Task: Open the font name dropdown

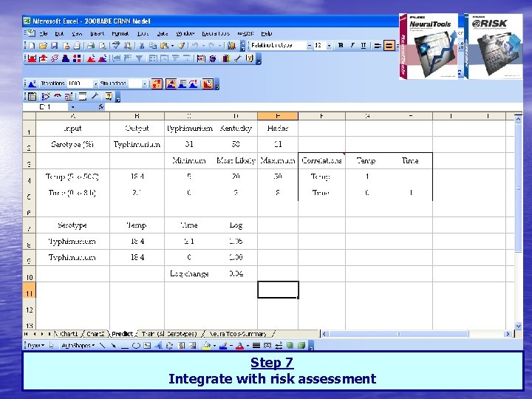Action: point(310,46)
